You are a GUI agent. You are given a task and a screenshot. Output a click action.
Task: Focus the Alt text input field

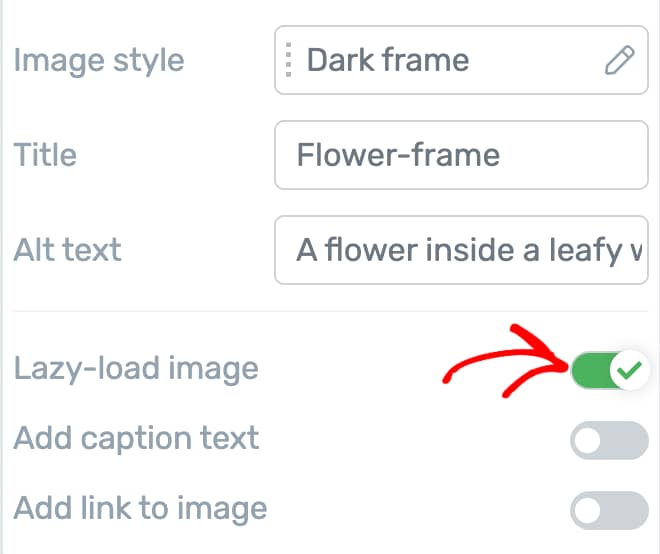[x=461, y=250]
